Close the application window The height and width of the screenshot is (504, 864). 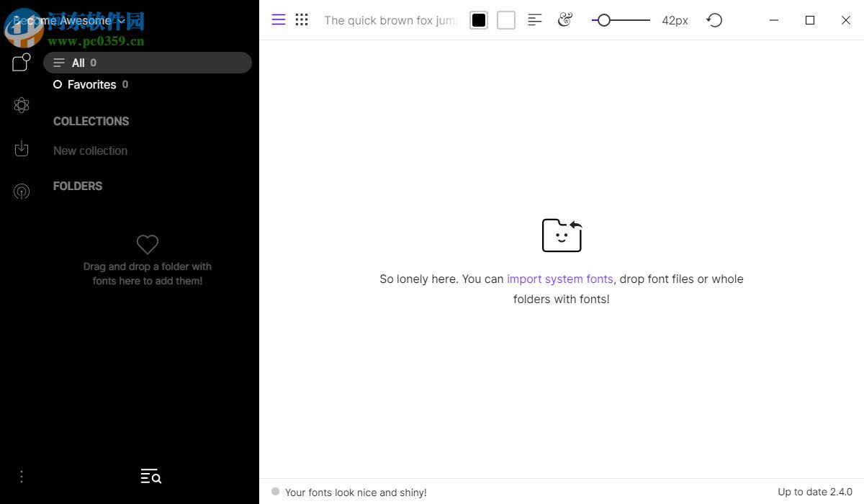click(x=846, y=20)
